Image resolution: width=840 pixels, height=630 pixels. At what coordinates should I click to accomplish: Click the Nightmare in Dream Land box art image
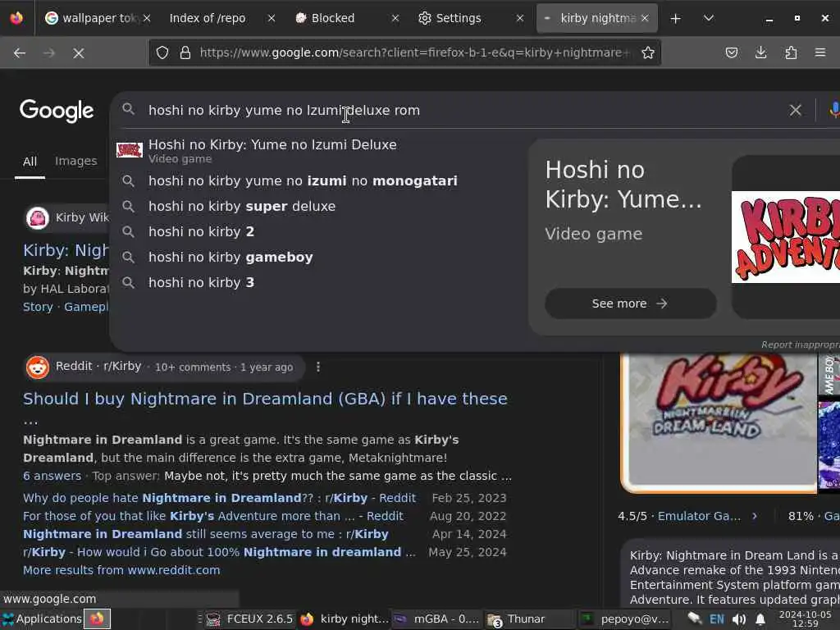pos(719,422)
